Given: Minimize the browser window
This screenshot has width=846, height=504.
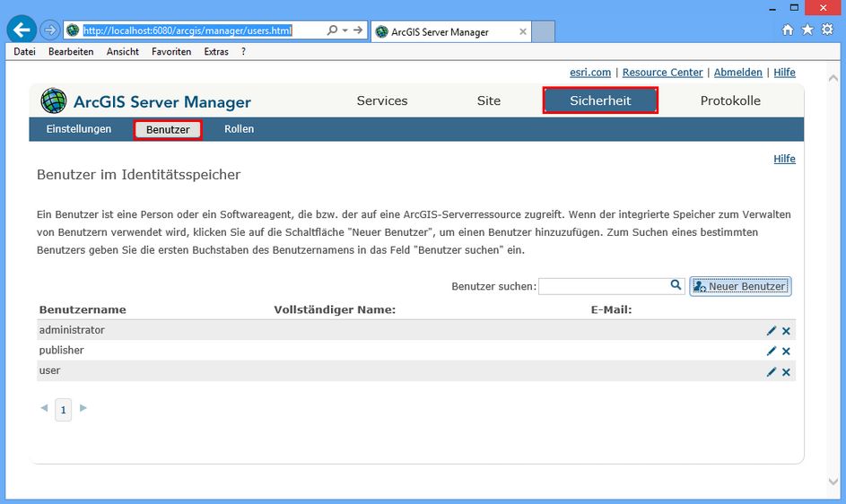Looking at the screenshot, I should coord(772,8).
